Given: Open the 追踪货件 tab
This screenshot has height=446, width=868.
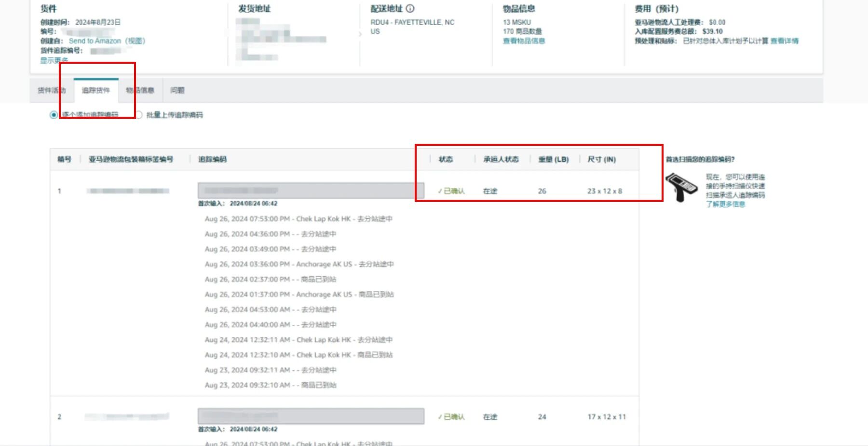Looking at the screenshot, I should pos(96,90).
